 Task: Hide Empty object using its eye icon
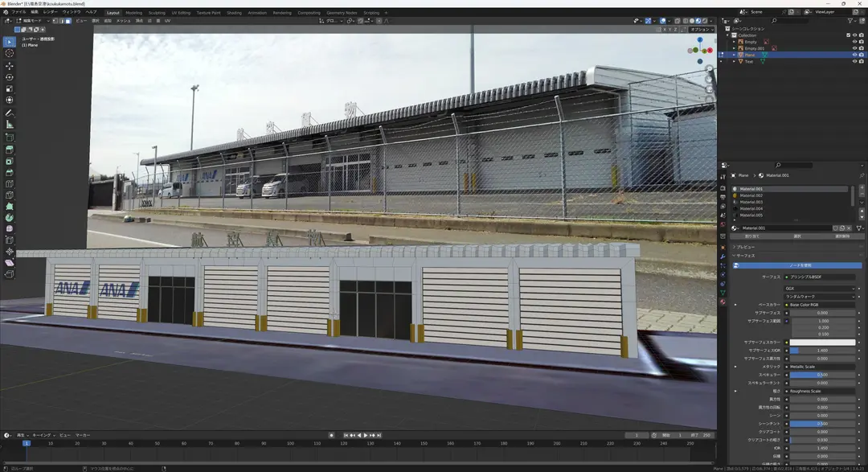854,42
